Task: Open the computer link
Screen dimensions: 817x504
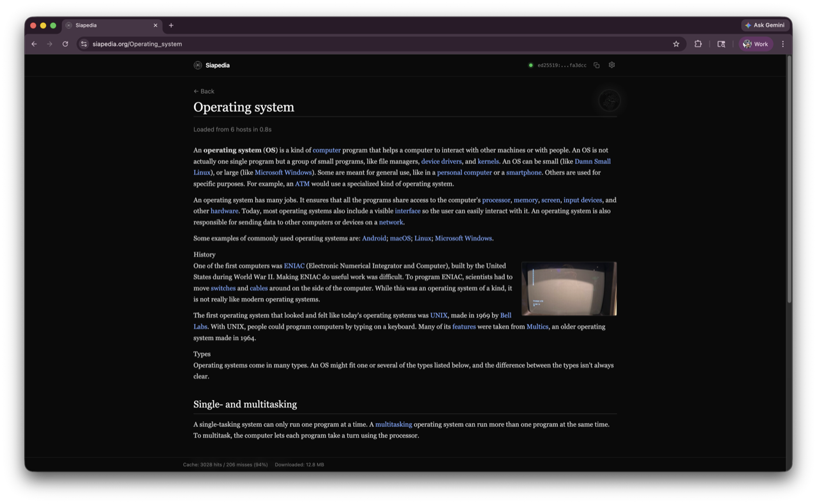Action: coord(327,151)
